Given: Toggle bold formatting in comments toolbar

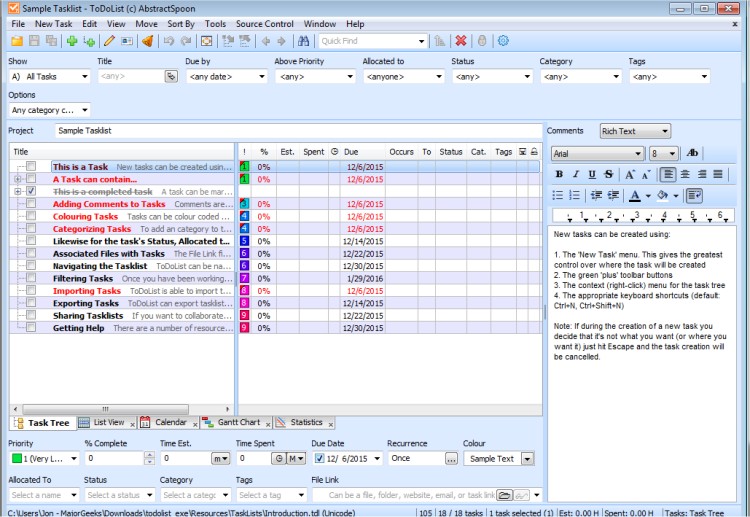Looking at the screenshot, I should point(560,174).
